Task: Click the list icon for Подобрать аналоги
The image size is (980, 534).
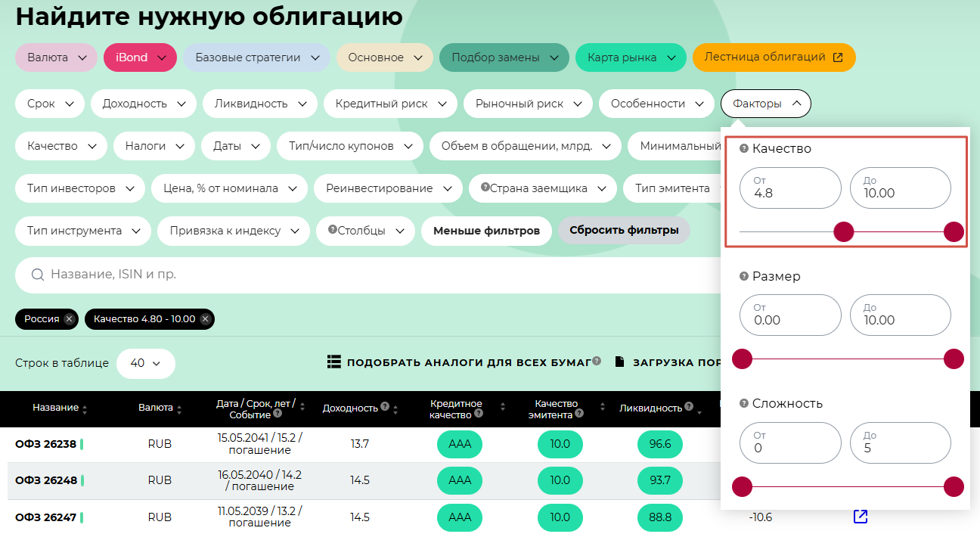Action: pos(334,362)
